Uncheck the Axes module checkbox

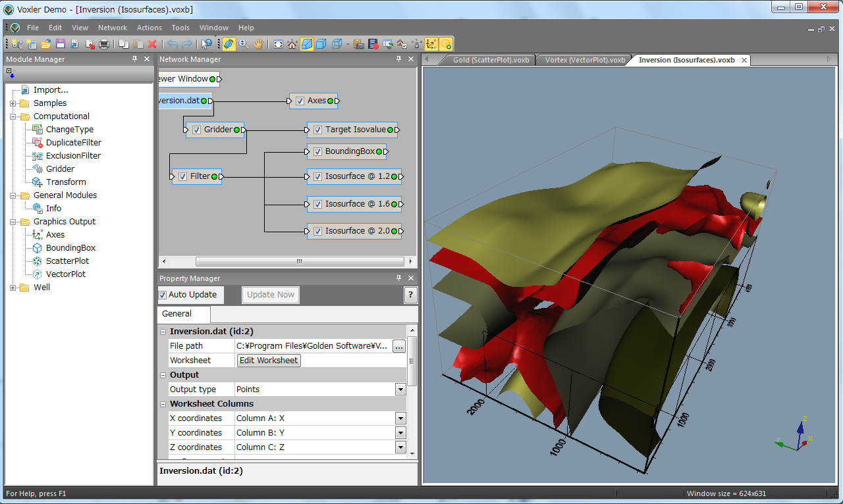click(300, 101)
